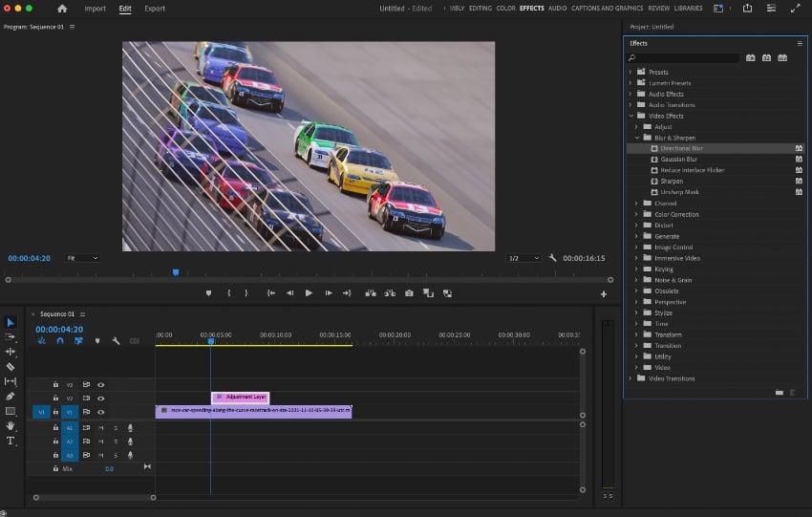Click the Home icon at top left
Viewport: 812px width, 517px height.
(62, 9)
